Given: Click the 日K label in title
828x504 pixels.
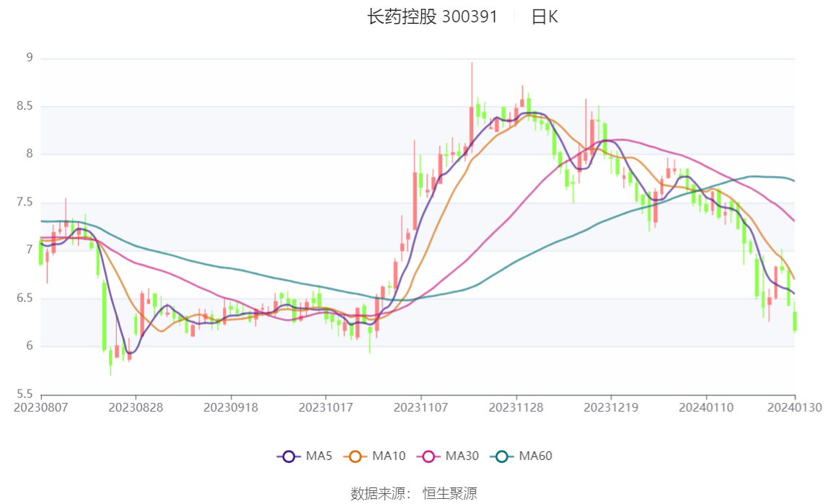Looking at the screenshot, I should [545, 17].
